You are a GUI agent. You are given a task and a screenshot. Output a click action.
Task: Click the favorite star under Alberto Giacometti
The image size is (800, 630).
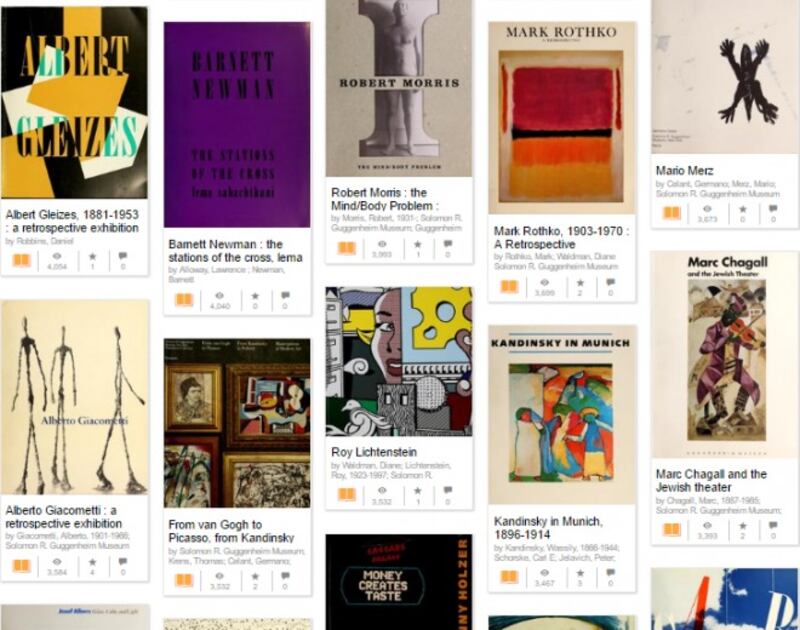point(92,562)
